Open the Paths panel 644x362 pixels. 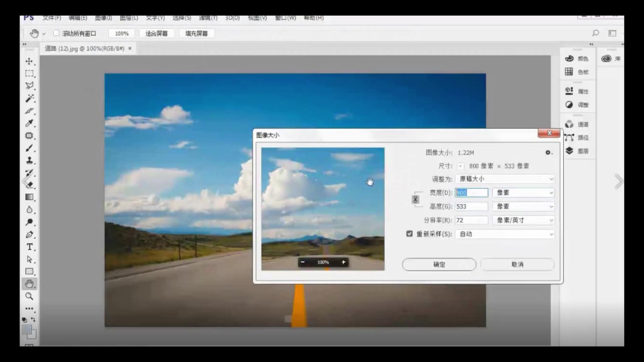tap(577, 137)
